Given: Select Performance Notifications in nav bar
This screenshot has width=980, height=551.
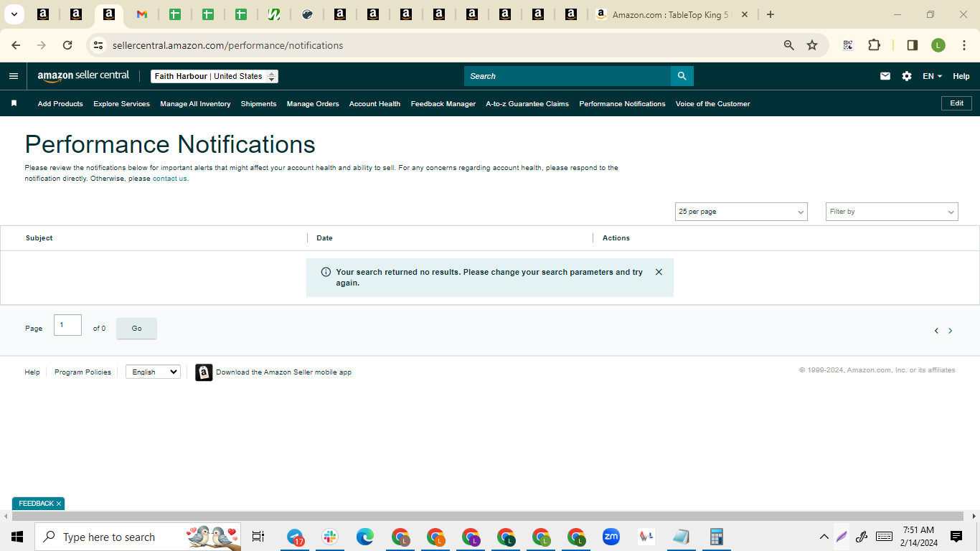Looking at the screenshot, I should point(622,104).
